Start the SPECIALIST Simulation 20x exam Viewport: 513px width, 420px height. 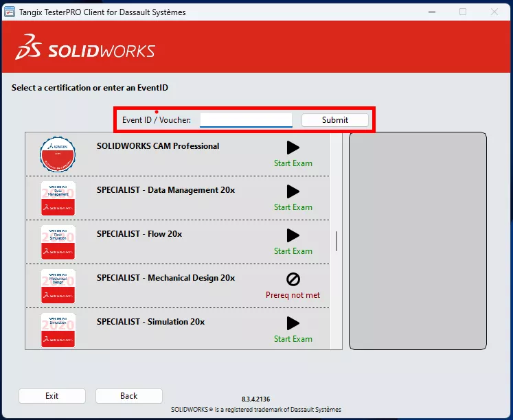(293, 323)
